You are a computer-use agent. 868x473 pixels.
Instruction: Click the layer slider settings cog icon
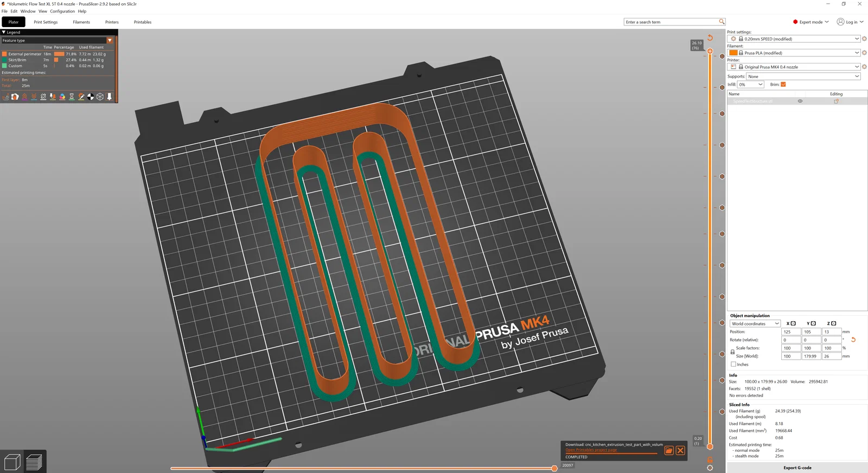(710, 468)
